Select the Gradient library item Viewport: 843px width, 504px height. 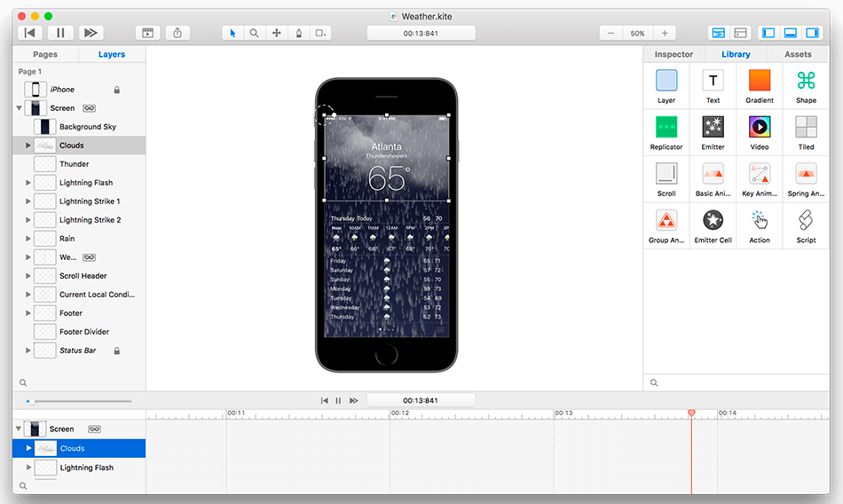tap(759, 86)
